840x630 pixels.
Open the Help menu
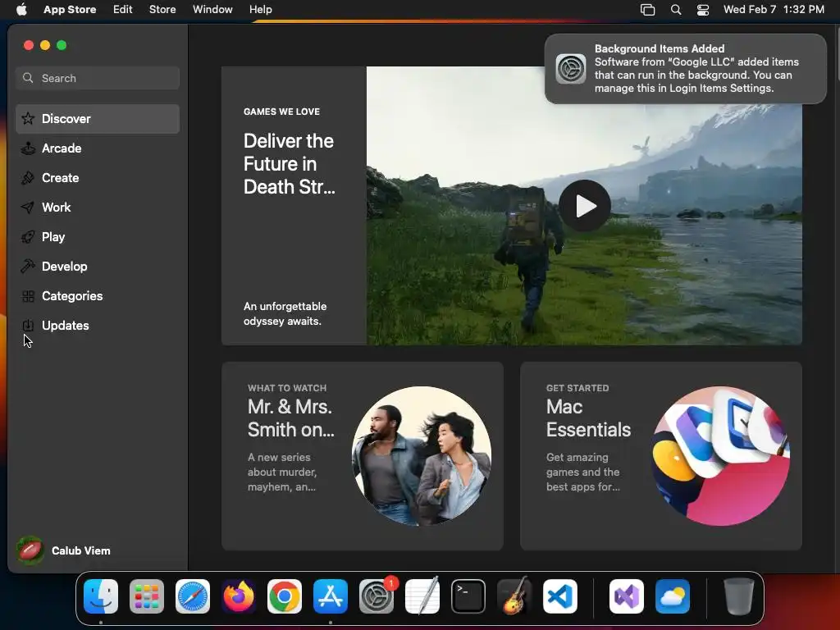pyautogui.click(x=260, y=10)
